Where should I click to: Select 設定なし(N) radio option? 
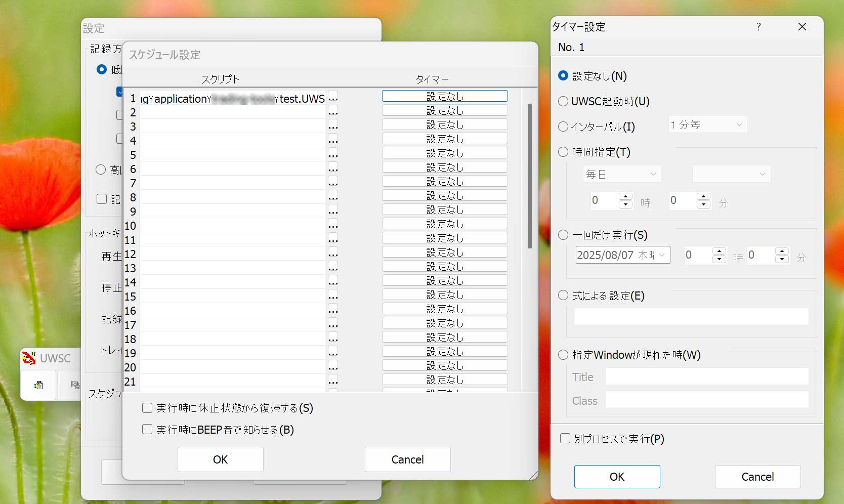[563, 76]
